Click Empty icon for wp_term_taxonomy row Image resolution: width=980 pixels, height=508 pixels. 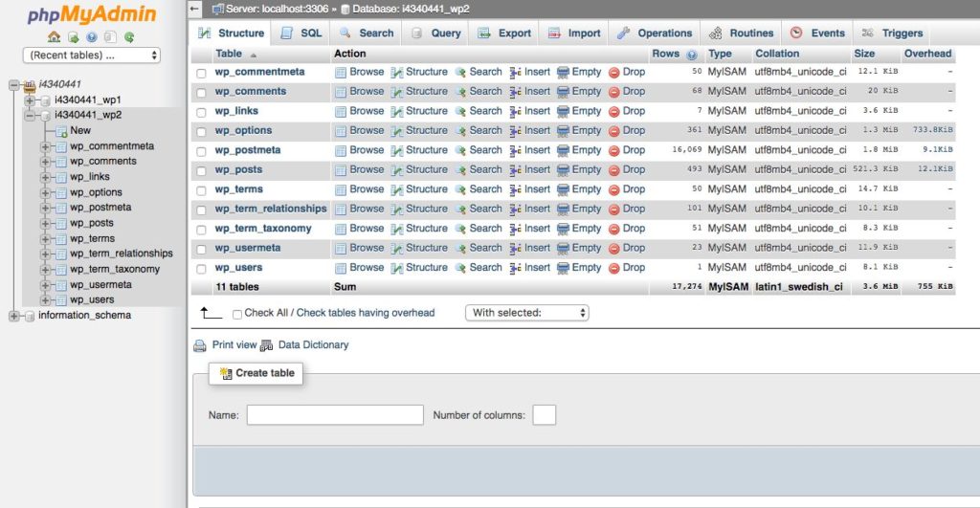[563, 229]
